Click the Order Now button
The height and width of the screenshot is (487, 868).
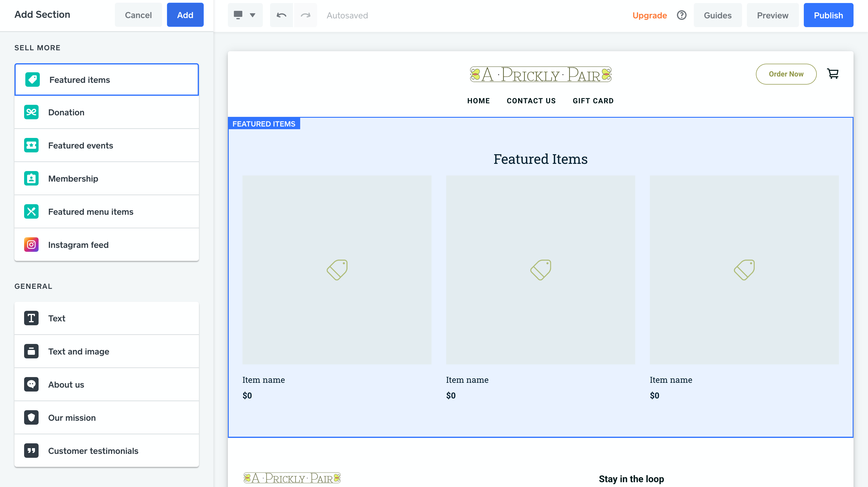(786, 74)
